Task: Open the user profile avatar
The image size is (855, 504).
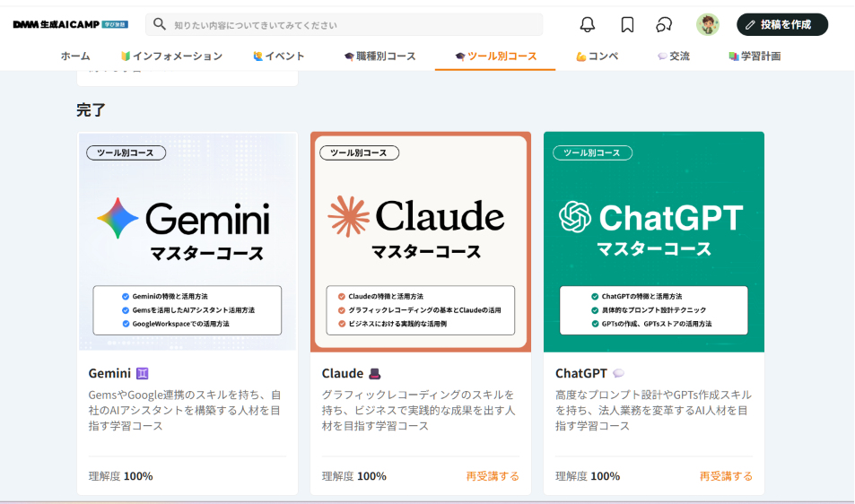Action: click(x=707, y=24)
